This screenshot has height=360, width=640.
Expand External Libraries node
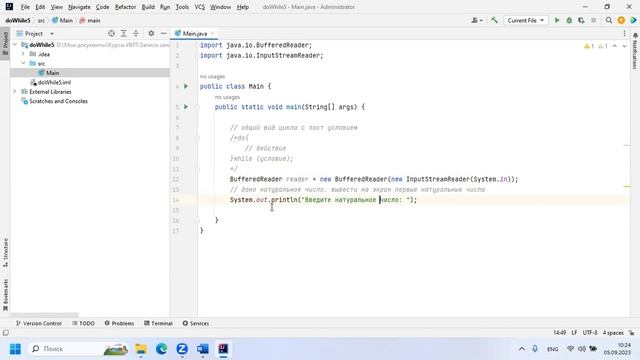pos(15,91)
